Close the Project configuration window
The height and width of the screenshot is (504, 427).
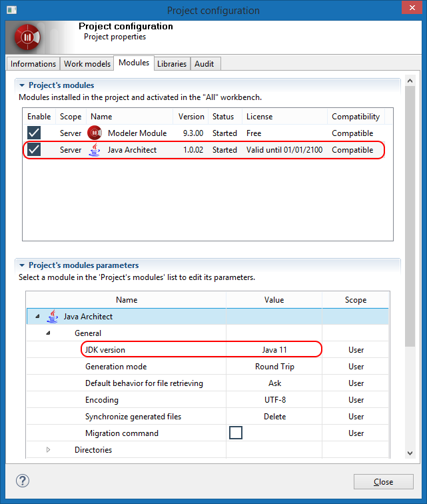pyautogui.click(x=412, y=8)
